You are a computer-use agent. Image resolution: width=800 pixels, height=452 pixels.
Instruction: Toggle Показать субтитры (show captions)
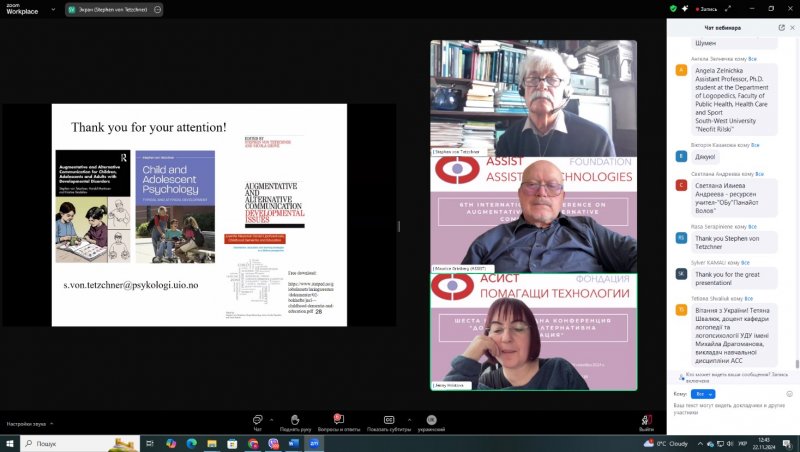point(388,421)
